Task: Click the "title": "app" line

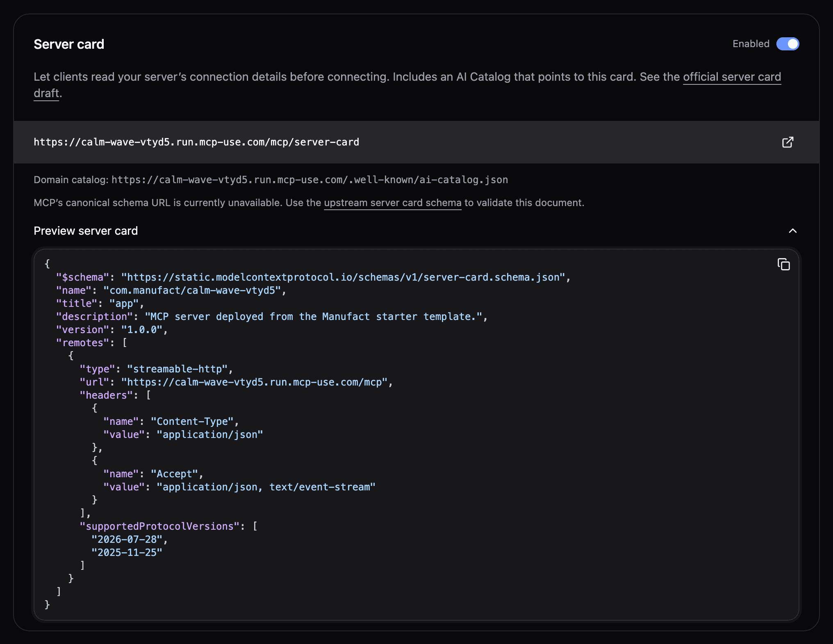Action: [x=100, y=304]
